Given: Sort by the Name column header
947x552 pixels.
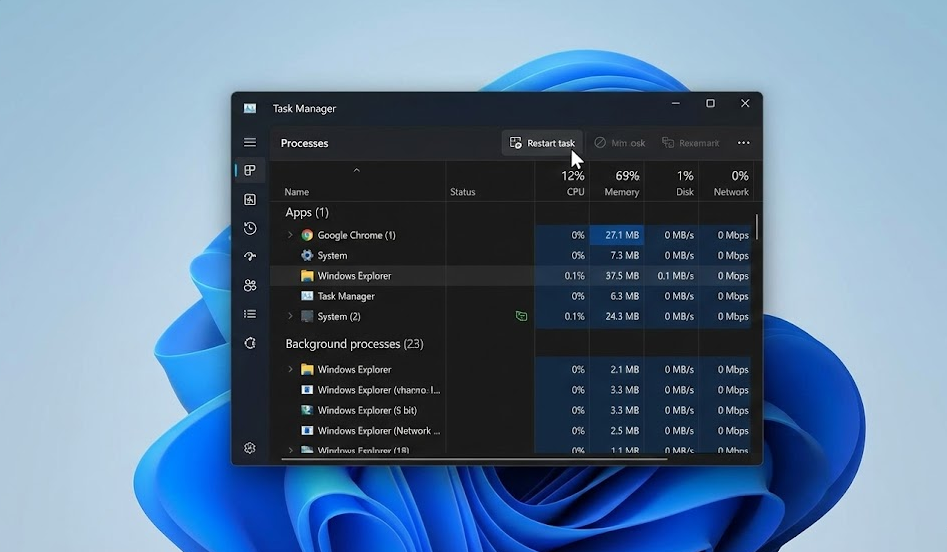Looking at the screenshot, I should coord(297,192).
